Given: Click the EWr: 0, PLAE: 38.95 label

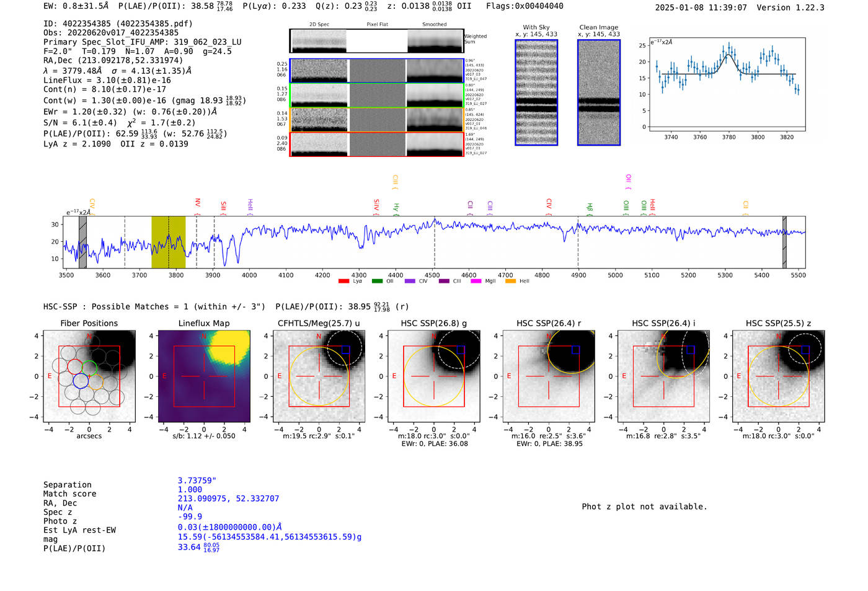Looking at the screenshot, I should coord(549,444).
